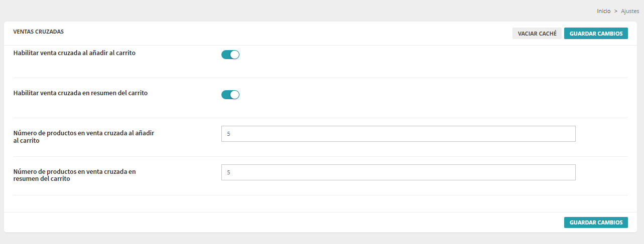Go to Inicio in the breadcrumb
The width and height of the screenshot is (644, 244).
point(603,11)
